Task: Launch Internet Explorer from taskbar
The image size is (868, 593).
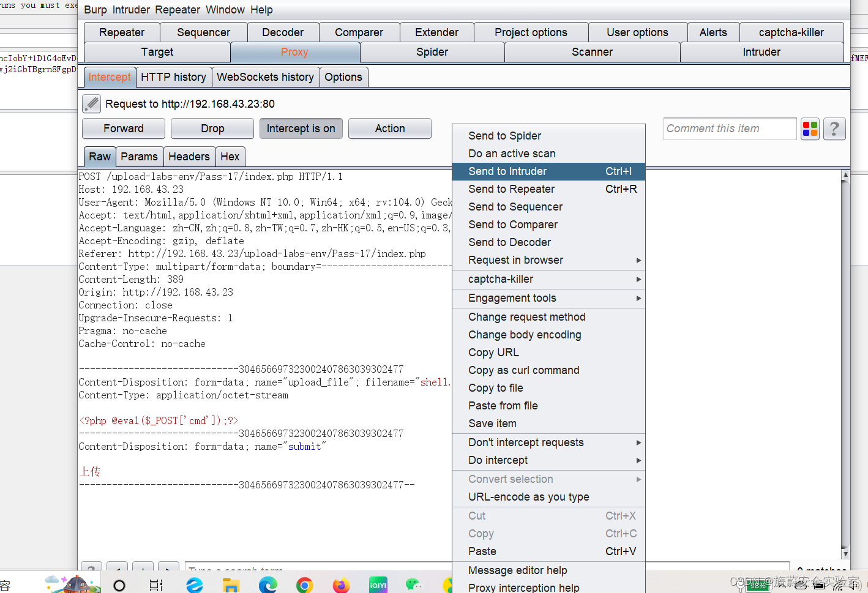Action: (x=195, y=585)
